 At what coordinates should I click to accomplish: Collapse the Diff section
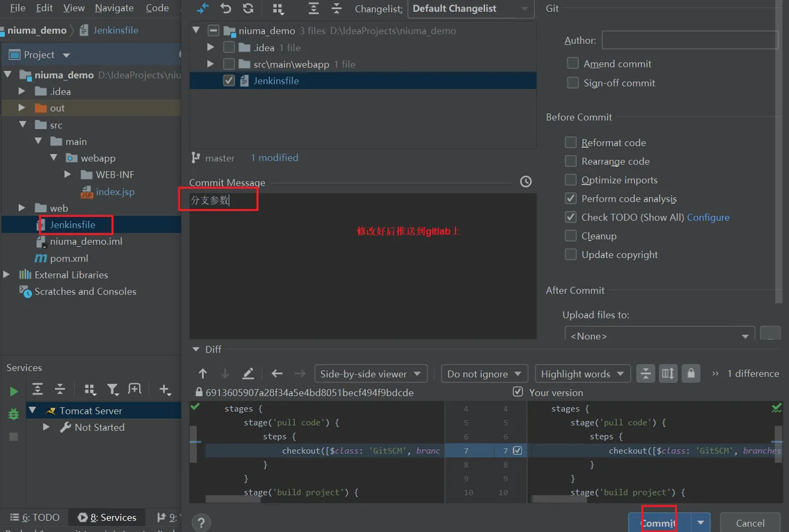click(x=196, y=349)
